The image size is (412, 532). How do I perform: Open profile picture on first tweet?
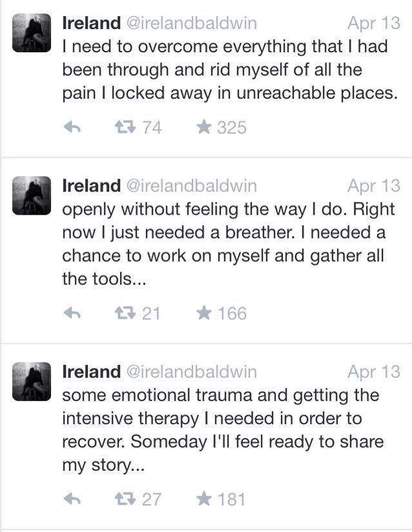pyautogui.click(x=32, y=33)
